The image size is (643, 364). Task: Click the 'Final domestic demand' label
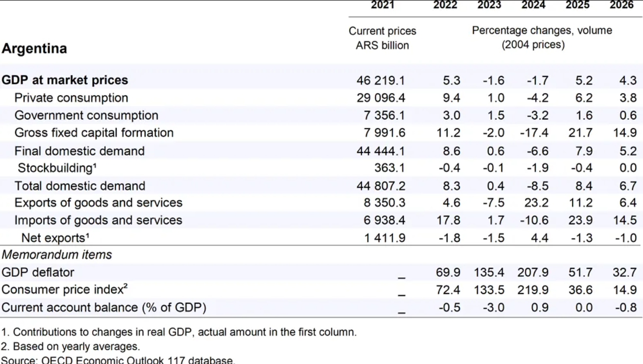click(x=79, y=150)
